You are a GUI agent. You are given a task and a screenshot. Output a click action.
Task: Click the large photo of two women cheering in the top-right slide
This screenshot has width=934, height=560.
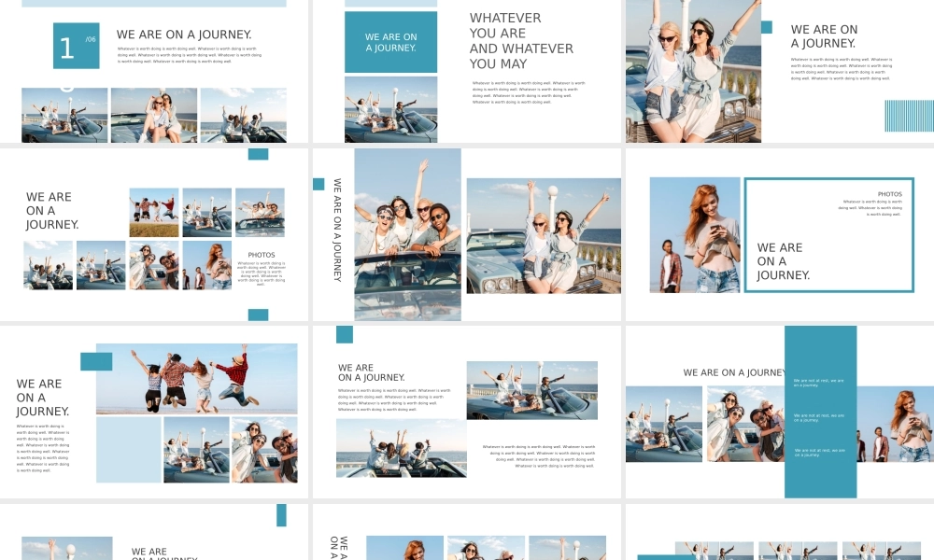point(693,71)
